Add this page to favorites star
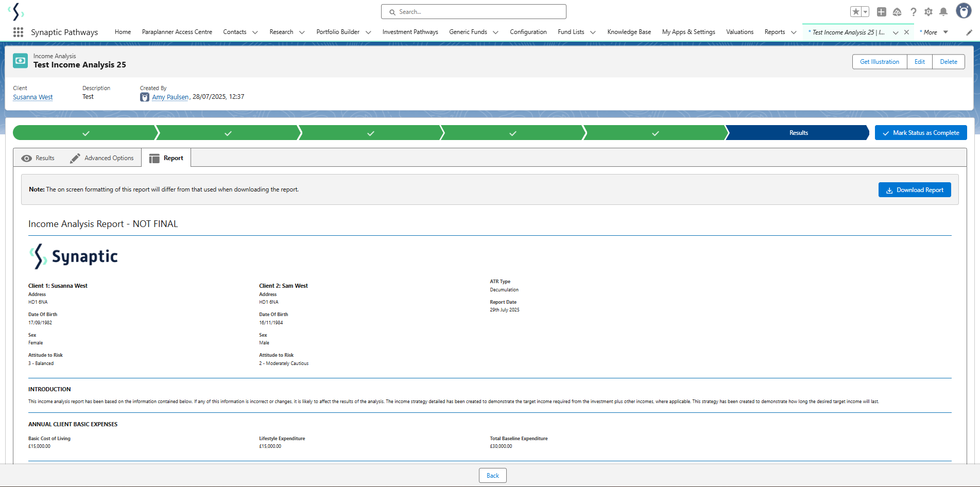Image resolution: width=980 pixels, height=487 pixels. [x=856, y=12]
